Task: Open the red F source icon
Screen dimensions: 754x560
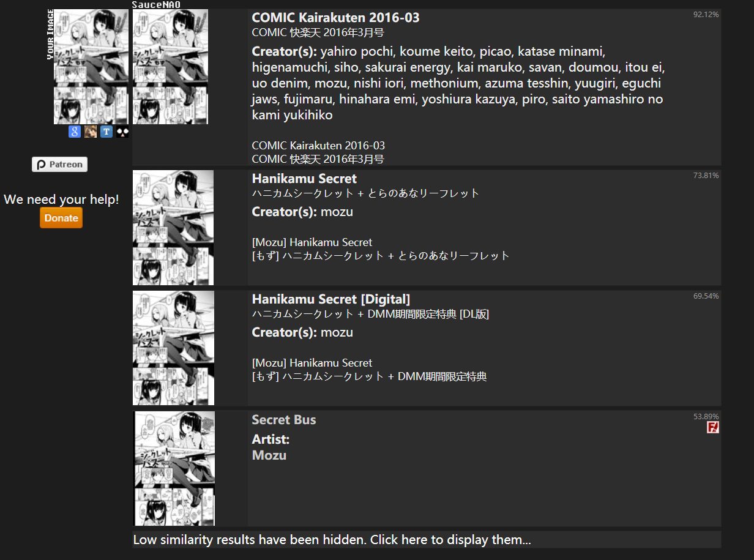Action: pos(713,427)
